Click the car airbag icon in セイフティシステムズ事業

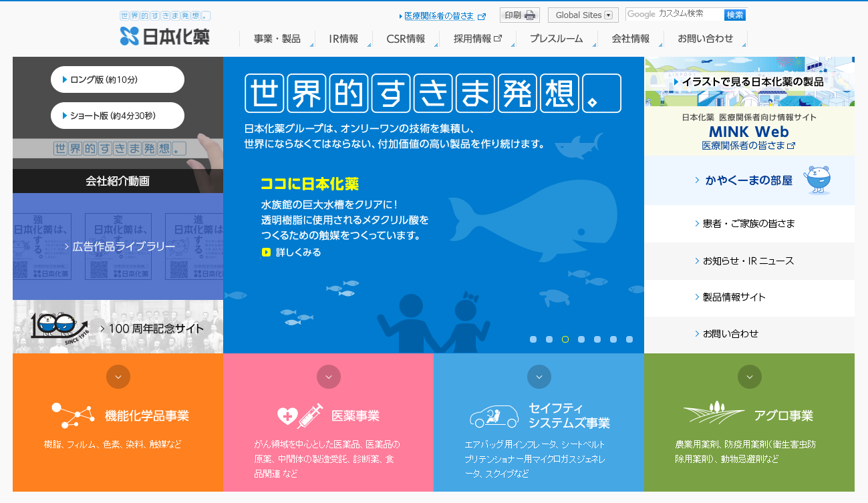[494, 415]
